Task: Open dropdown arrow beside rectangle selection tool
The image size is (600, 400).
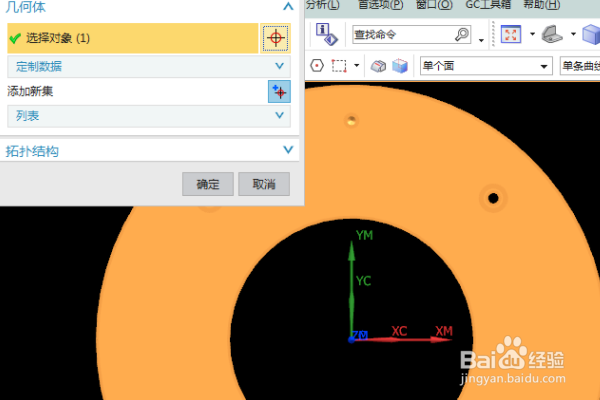Action: [x=357, y=66]
